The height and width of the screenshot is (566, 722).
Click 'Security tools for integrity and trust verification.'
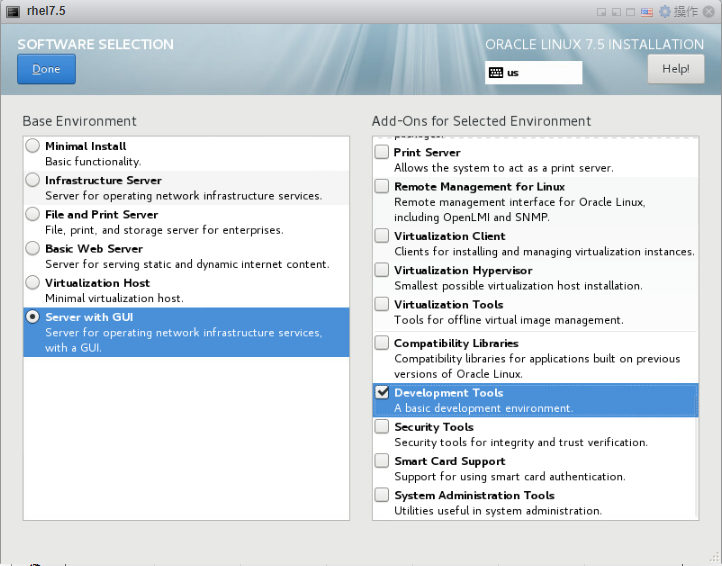[521, 443]
